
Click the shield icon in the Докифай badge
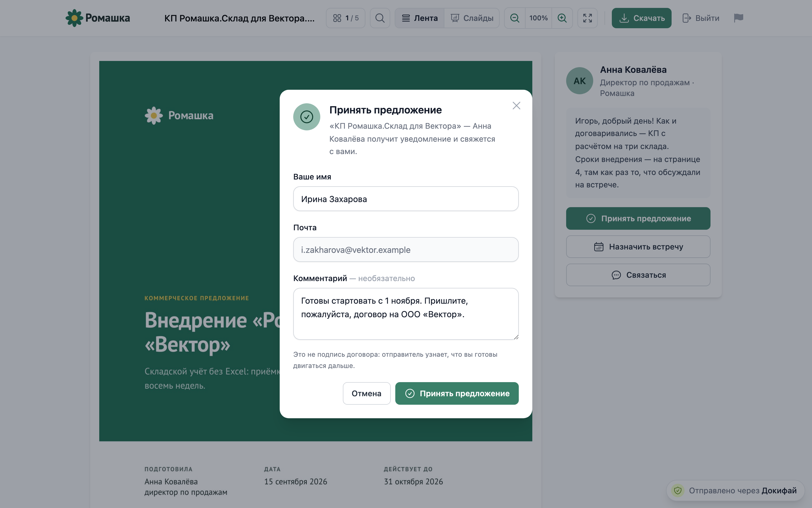[x=678, y=491]
